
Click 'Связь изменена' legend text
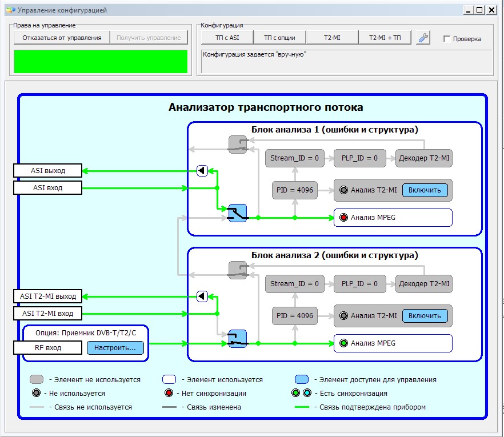tap(214, 407)
